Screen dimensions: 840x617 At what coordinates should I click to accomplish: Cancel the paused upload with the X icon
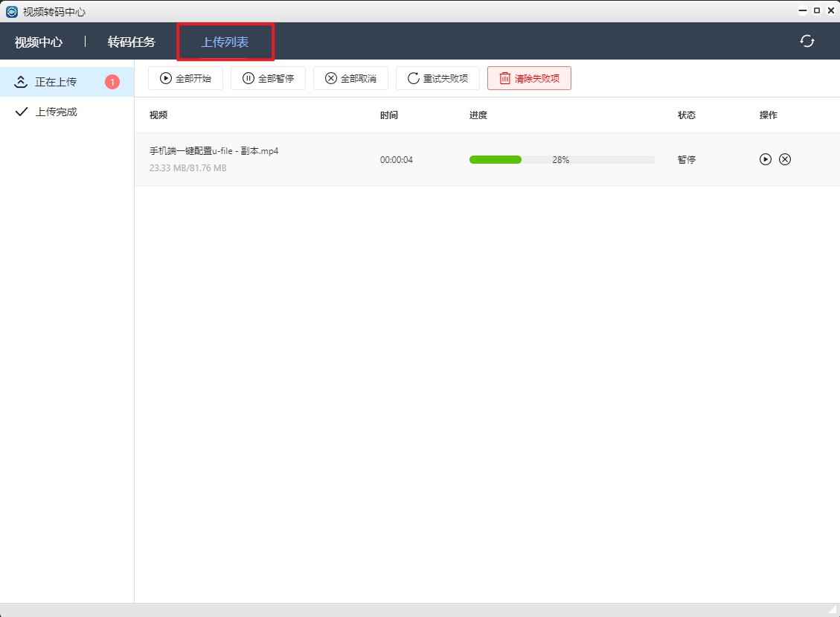tap(785, 159)
